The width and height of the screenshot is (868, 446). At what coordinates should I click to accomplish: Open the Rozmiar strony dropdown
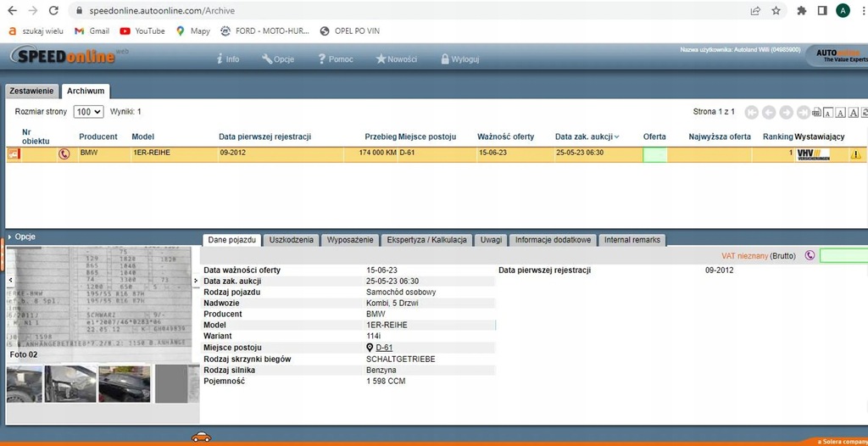[88, 112]
